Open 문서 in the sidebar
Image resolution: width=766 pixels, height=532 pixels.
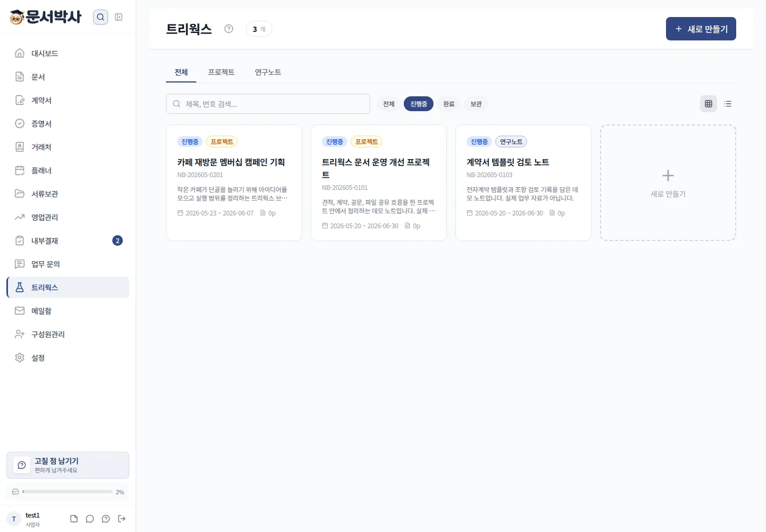pos(68,77)
